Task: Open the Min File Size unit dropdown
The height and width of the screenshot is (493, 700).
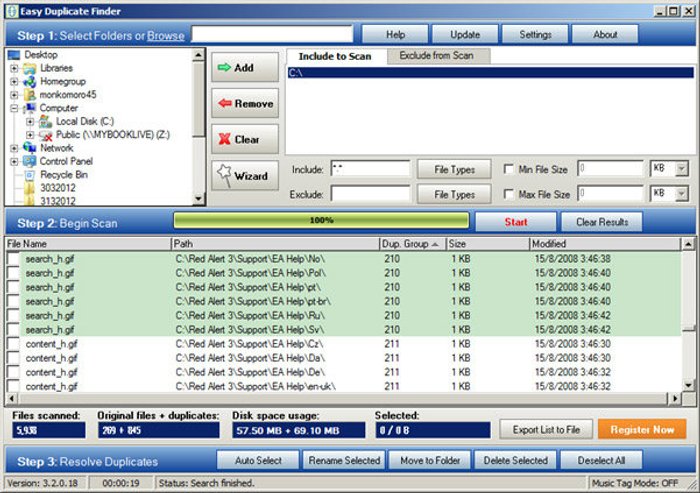Action: tap(681, 169)
